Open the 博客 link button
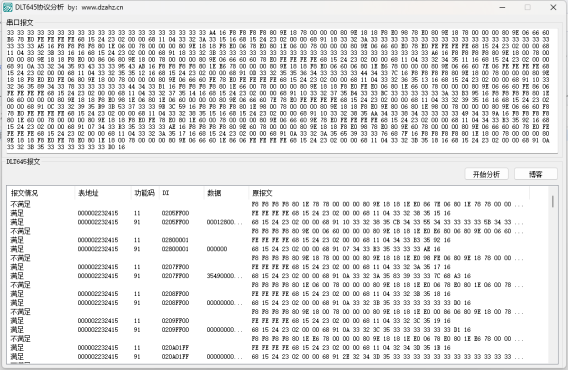The width and height of the screenshot is (568, 370). (536, 174)
